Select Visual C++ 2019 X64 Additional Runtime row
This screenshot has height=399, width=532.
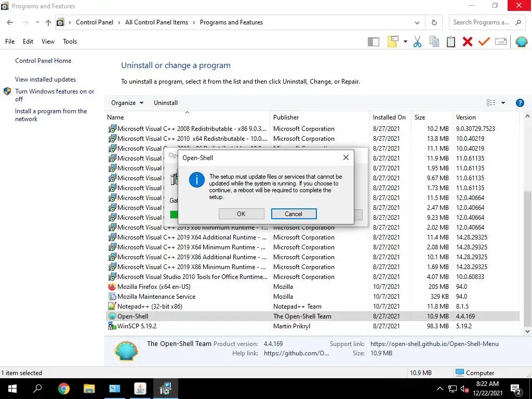[x=312, y=237]
